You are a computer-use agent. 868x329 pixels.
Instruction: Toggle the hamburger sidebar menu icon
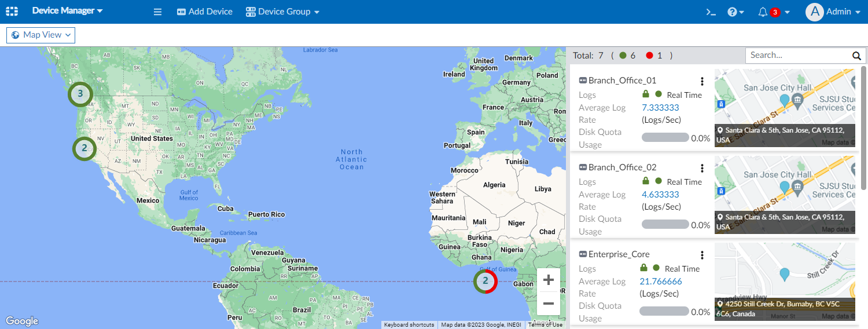[x=157, y=12]
